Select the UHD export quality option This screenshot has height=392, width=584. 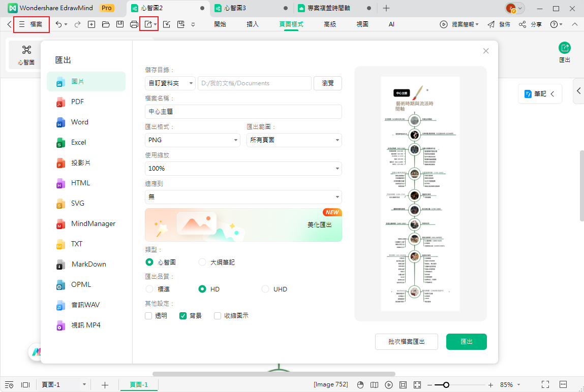pyautogui.click(x=265, y=288)
